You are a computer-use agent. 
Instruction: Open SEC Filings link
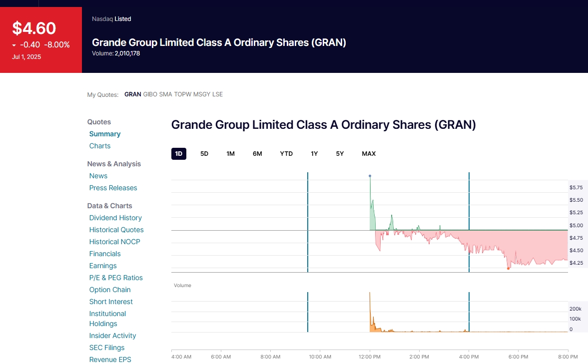pyautogui.click(x=107, y=348)
